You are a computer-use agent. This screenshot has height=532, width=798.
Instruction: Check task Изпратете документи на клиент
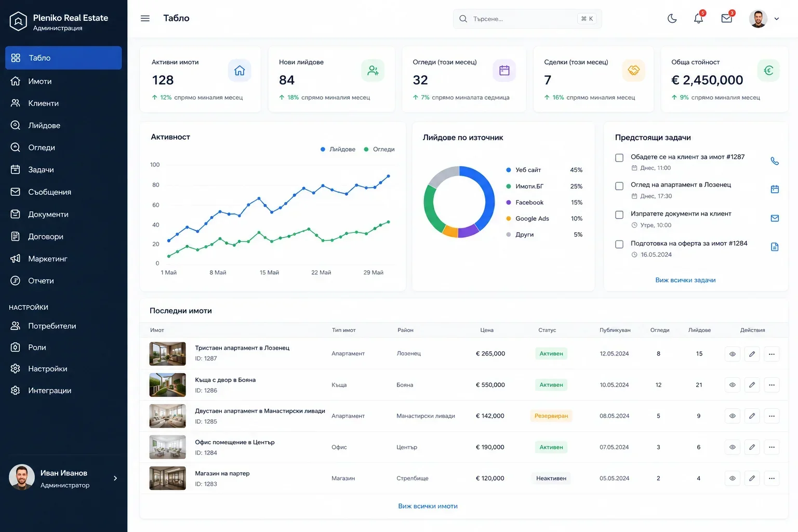619,215
